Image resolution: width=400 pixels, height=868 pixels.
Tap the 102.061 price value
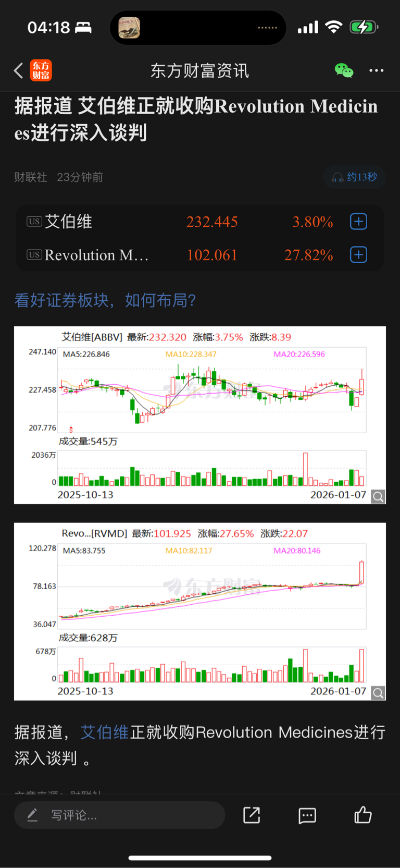(x=212, y=255)
